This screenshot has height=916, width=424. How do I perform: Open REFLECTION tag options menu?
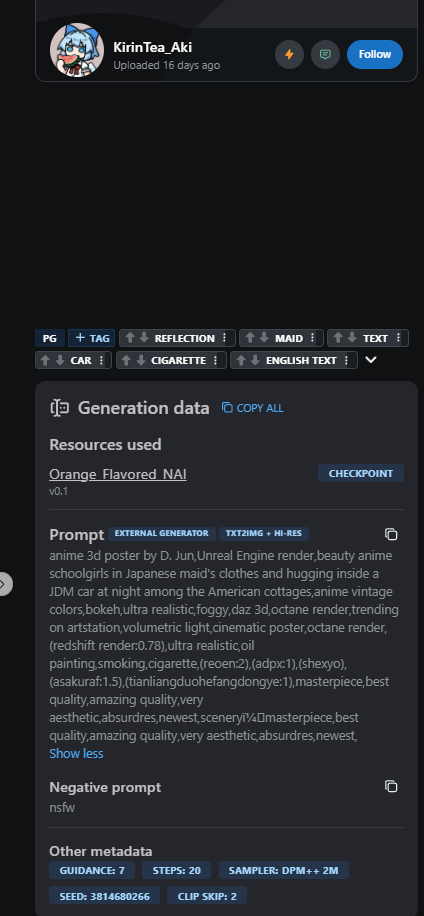pos(224,338)
